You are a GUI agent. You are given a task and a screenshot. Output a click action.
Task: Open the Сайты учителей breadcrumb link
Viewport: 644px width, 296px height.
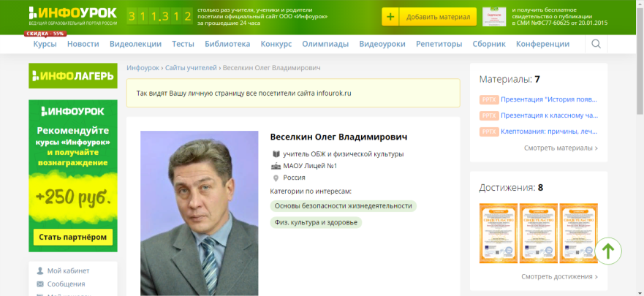coord(191,68)
